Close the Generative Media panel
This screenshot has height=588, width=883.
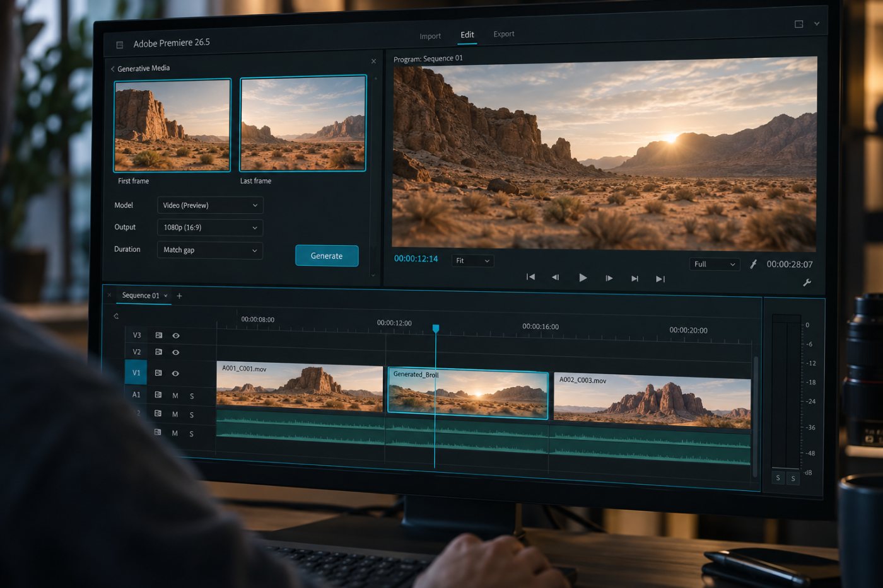373,61
